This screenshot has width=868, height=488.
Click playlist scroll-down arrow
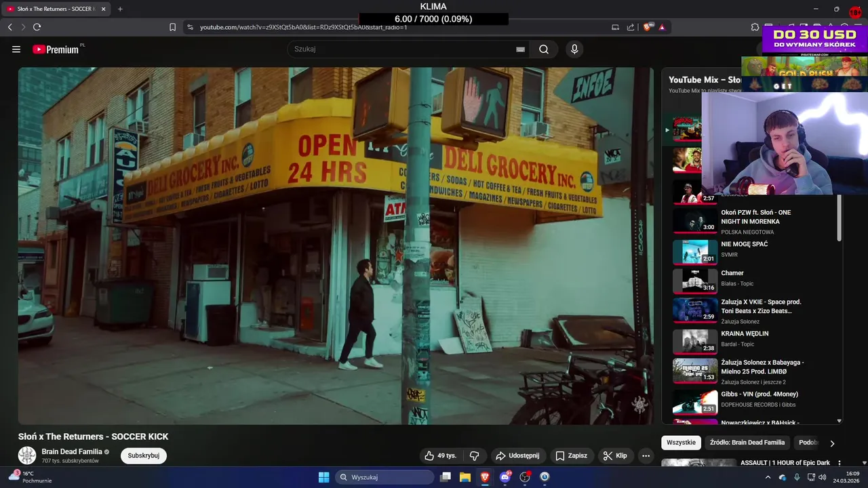840,421
